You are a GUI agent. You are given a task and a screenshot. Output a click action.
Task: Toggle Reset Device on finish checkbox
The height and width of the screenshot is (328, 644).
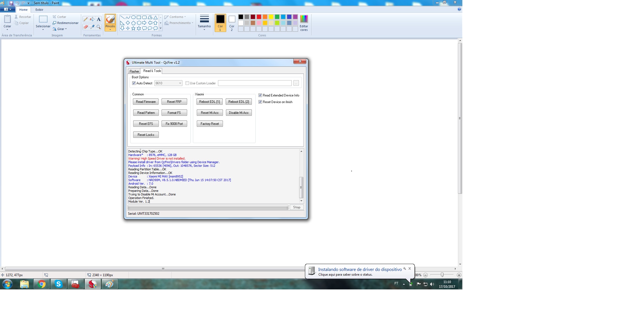[x=260, y=102]
